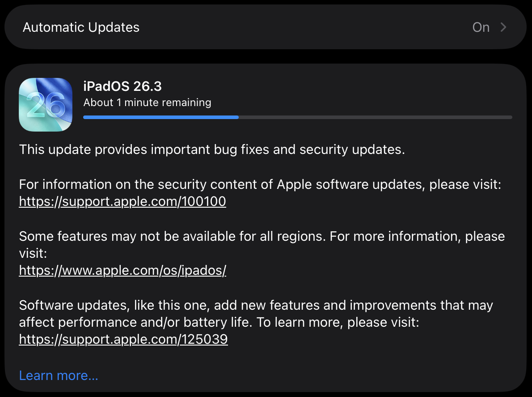The image size is (532, 397).
Task: Click the standalone "visit:" text line
Action: [x=33, y=253]
